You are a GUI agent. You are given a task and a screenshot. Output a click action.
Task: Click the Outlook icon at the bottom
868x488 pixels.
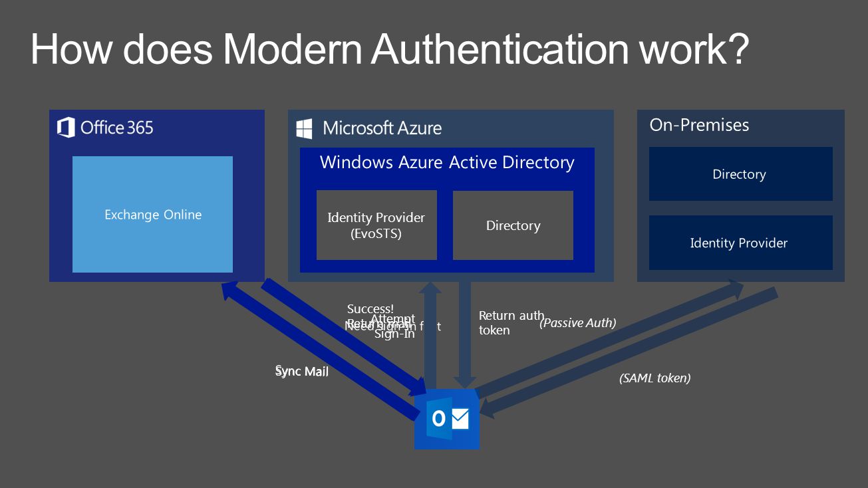tap(446, 419)
